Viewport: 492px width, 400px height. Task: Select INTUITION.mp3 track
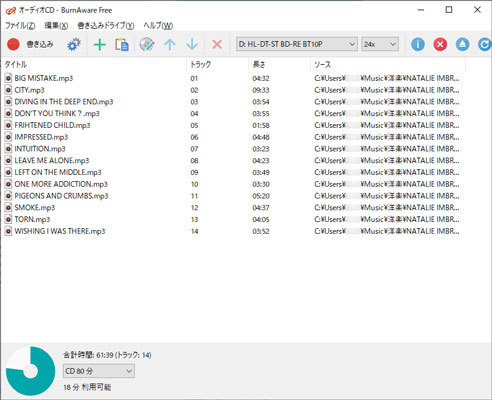pyautogui.click(x=40, y=149)
